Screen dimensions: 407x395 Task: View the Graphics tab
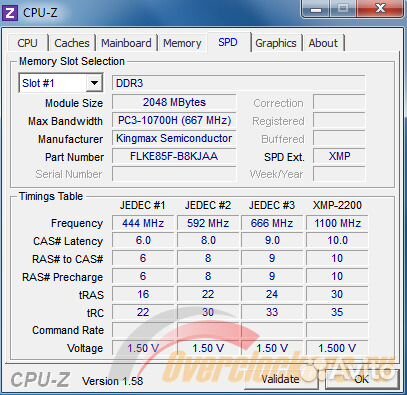click(x=276, y=43)
